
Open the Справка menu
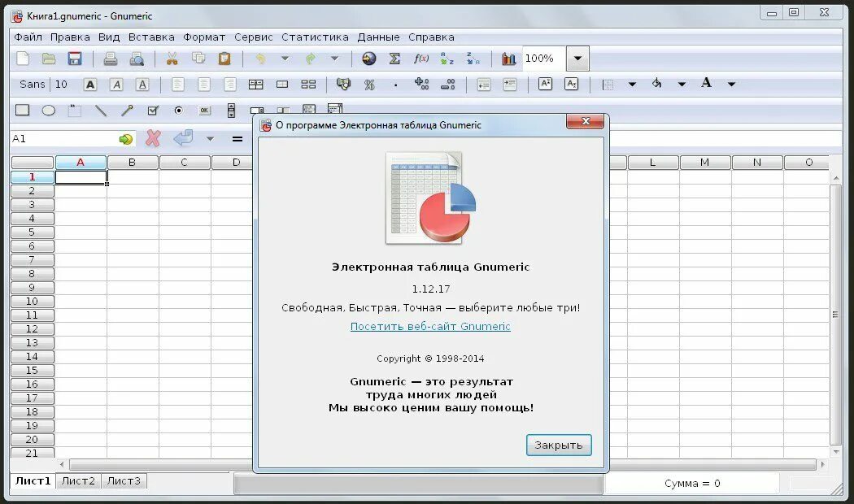coord(431,37)
